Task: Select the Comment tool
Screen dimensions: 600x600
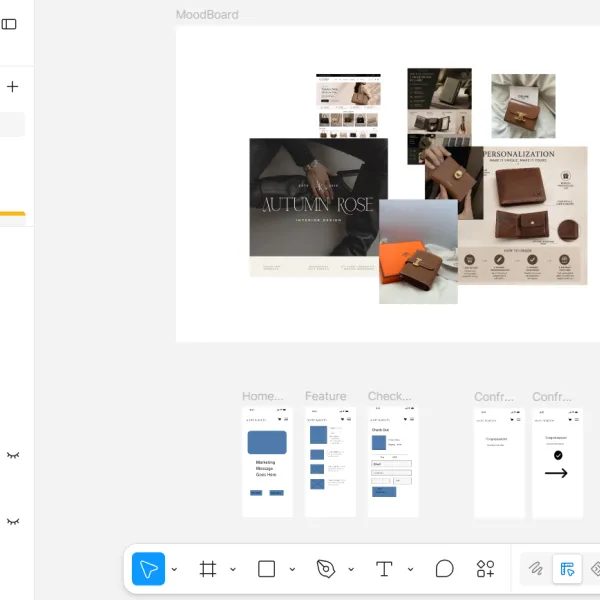Action: pyautogui.click(x=444, y=569)
